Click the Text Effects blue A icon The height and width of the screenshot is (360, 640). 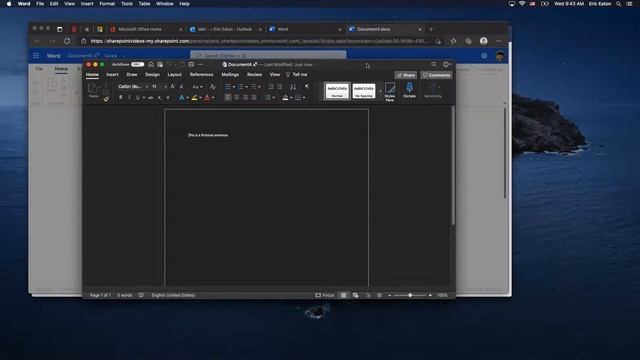coord(181,98)
